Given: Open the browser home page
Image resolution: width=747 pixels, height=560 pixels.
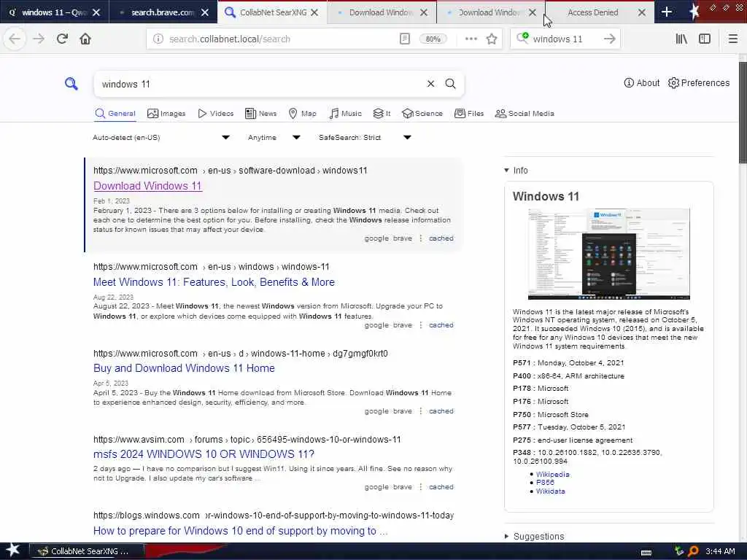Looking at the screenshot, I should (x=85, y=39).
